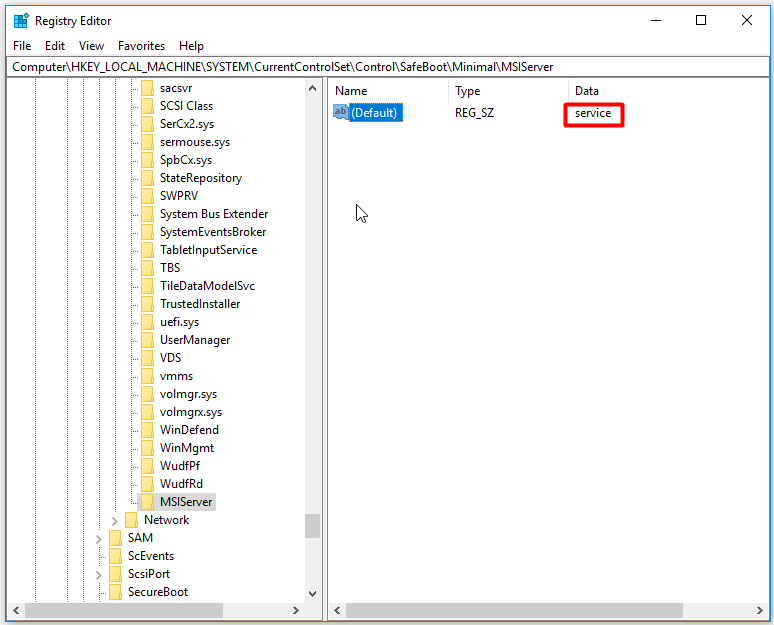Screen dimensions: 774x625
Task: Click the REG_SZ type cell
Action: point(474,113)
